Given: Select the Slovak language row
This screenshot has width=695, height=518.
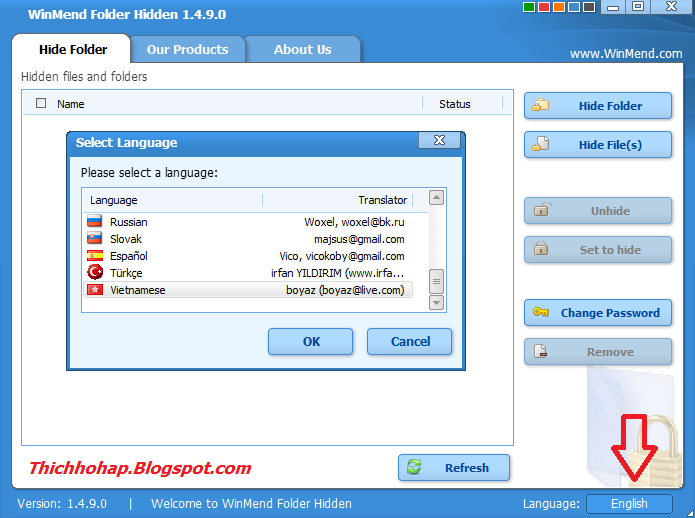Looking at the screenshot, I should 248,239.
